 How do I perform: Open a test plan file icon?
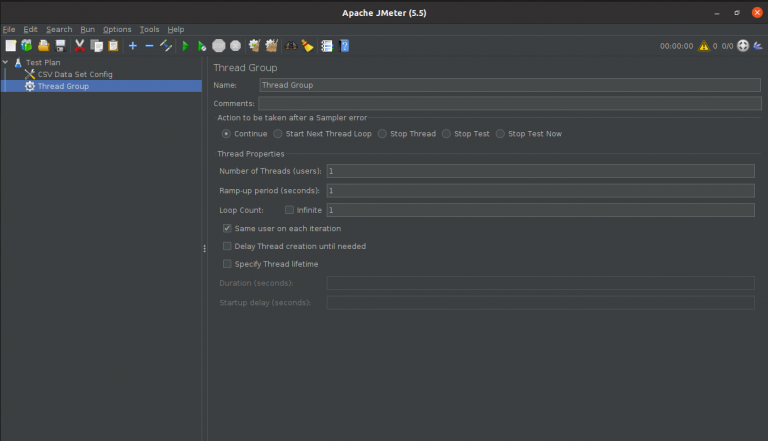(x=44, y=46)
